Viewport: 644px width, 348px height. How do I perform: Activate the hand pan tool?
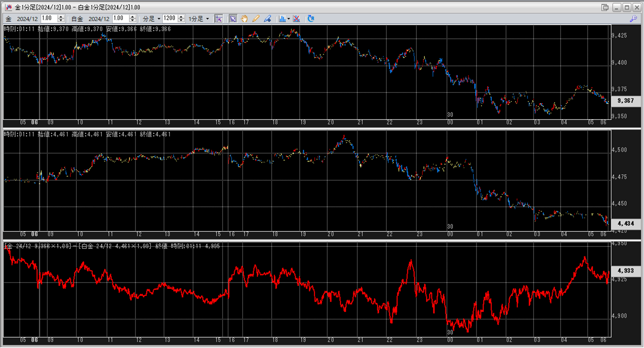pyautogui.click(x=244, y=19)
